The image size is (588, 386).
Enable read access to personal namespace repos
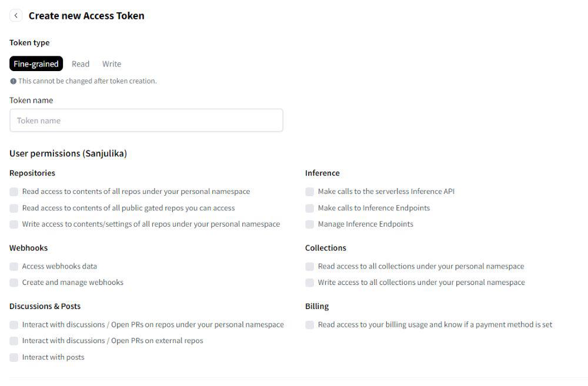click(14, 192)
